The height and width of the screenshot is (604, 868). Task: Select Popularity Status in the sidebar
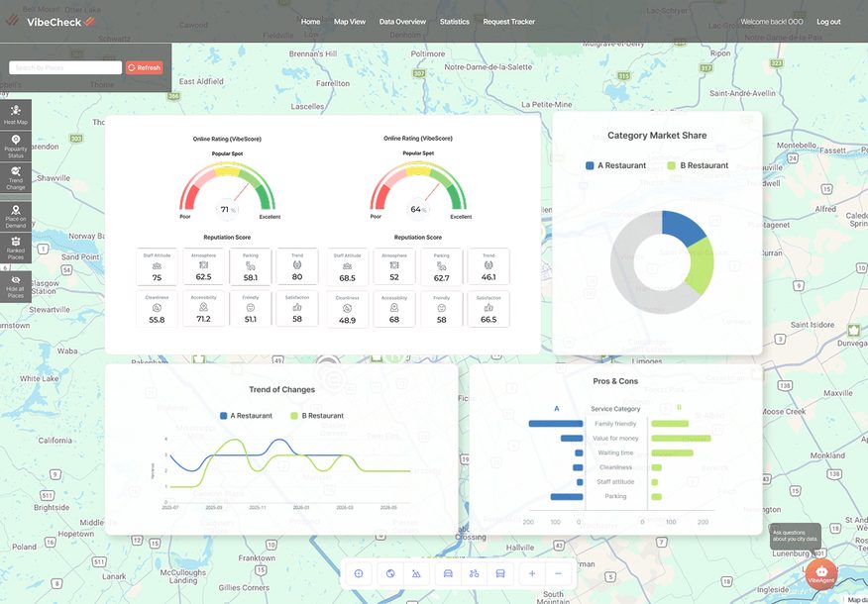pyautogui.click(x=16, y=146)
